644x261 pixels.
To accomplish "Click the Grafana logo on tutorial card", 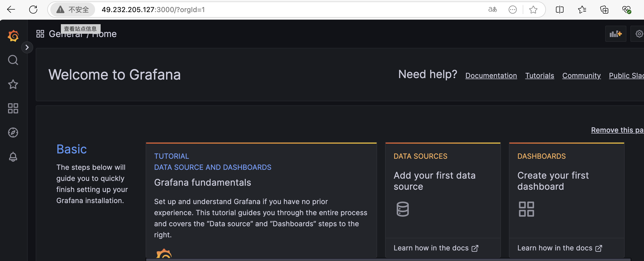I will click(164, 253).
